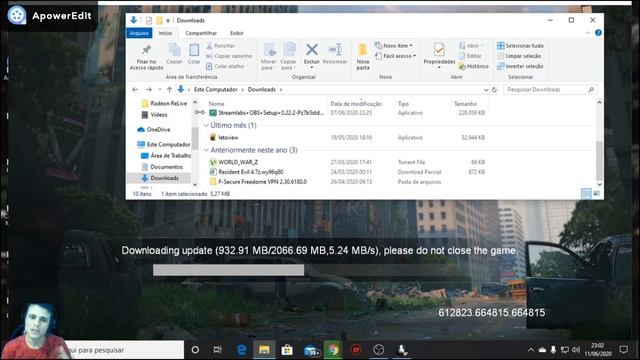Switch to details view in status bar
The height and width of the screenshot is (360, 640).
(586, 193)
